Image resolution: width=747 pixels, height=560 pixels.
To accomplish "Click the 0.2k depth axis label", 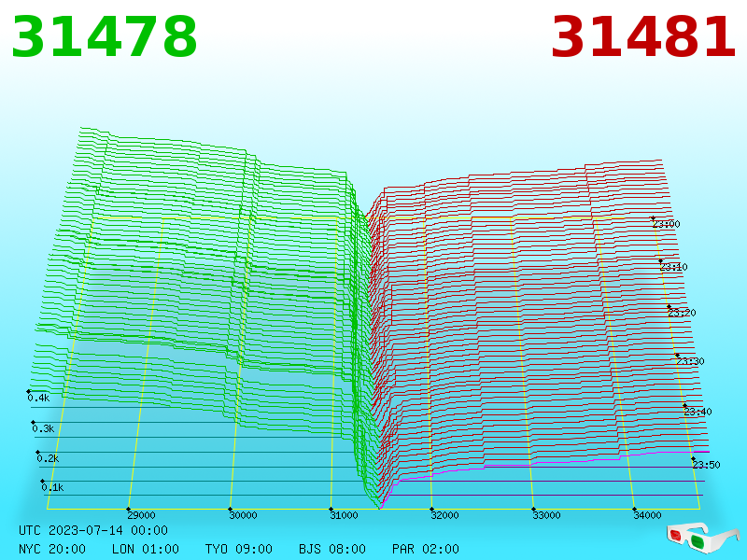I will click(48, 458).
